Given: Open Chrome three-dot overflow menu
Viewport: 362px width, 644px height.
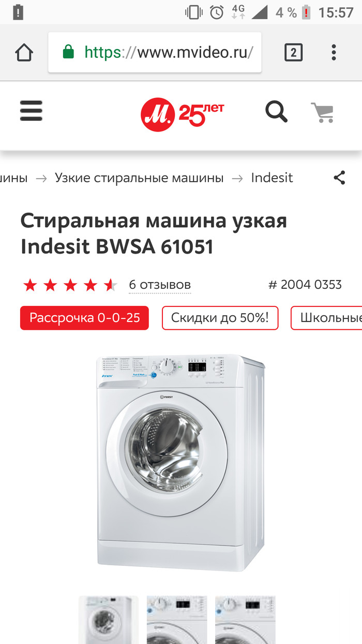Looking at the screenshot, I should [x=334, y=52].
